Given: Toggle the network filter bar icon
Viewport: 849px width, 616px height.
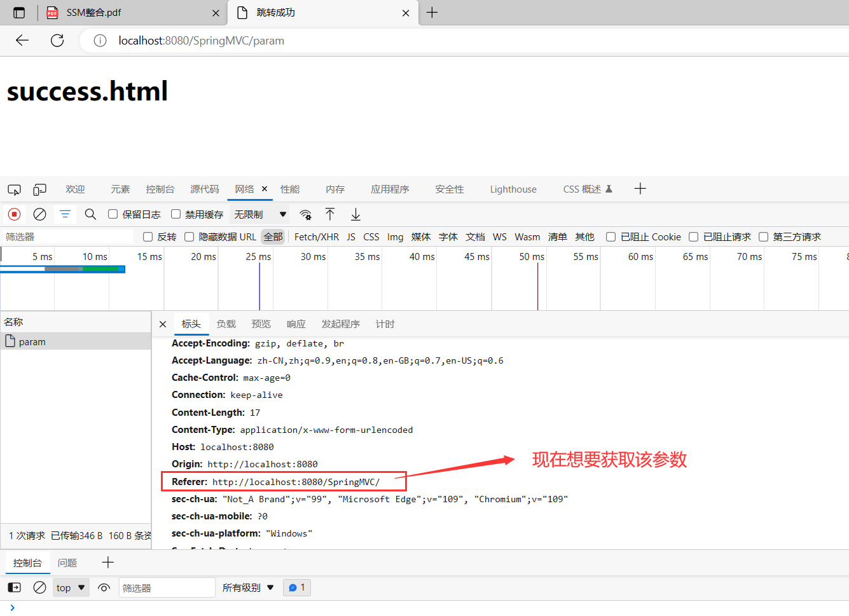Looking at the screenshot, I should pos(65,214).
